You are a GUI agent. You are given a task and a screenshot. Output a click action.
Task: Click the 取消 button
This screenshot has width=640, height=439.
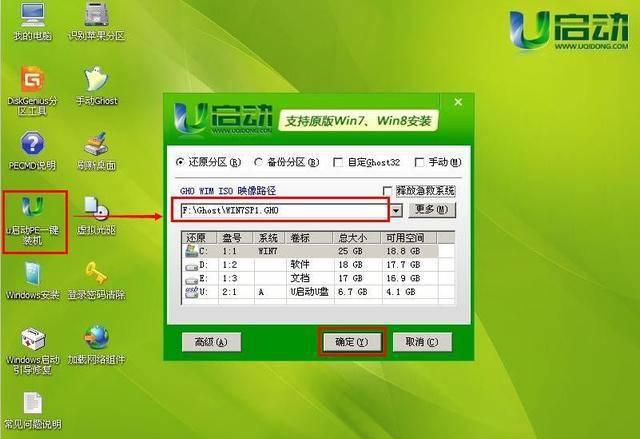(x=422, y=342)
